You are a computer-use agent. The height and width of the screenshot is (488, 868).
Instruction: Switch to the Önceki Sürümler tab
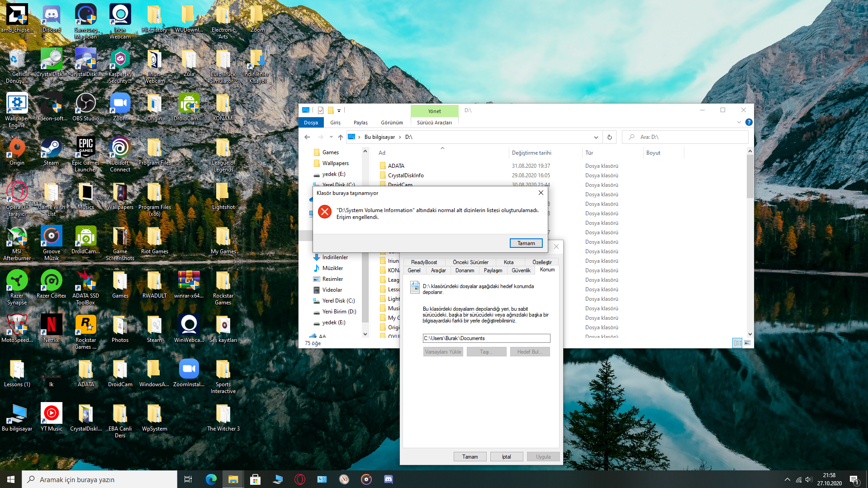[470, 262]
